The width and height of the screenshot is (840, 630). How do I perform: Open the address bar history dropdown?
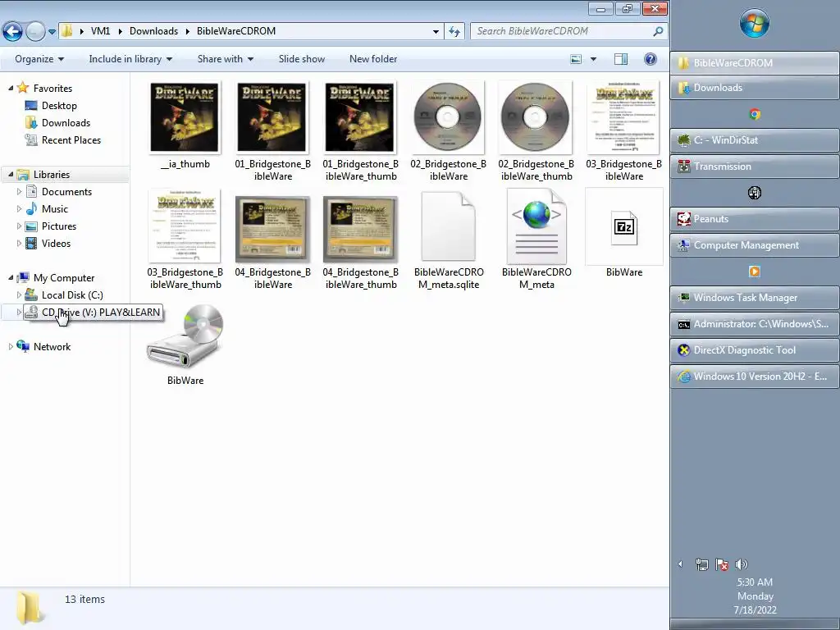(x=436, y=31)
